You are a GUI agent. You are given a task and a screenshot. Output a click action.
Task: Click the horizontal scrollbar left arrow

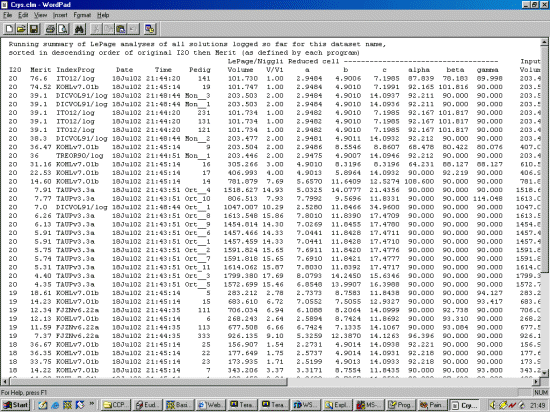[4, 381]
